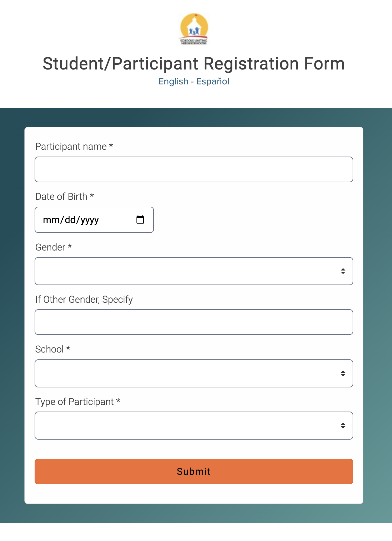The height and width of the screenshot is (541, 392).
Task: Select the year segment in Date of Birth
Action: [x=89, y=220]
